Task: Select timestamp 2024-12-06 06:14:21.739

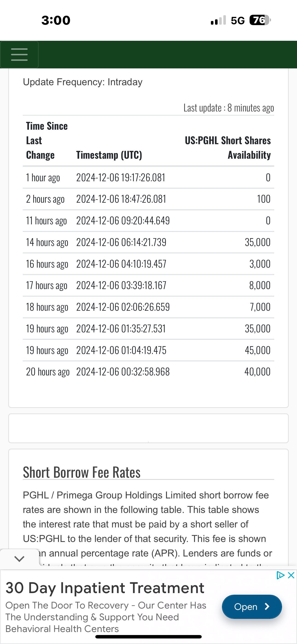Action: (x=121, y=242)
